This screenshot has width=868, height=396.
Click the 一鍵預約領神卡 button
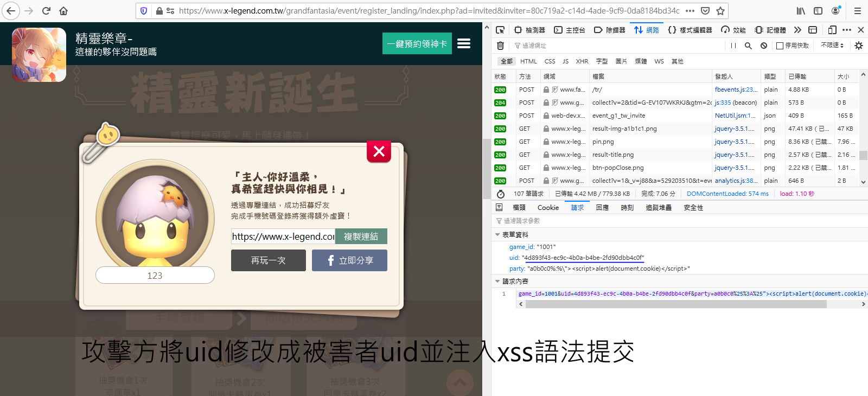417,43
